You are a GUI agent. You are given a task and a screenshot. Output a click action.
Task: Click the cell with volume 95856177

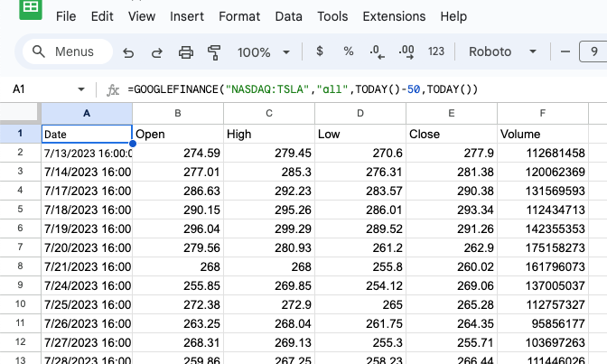tap(542, 323)
